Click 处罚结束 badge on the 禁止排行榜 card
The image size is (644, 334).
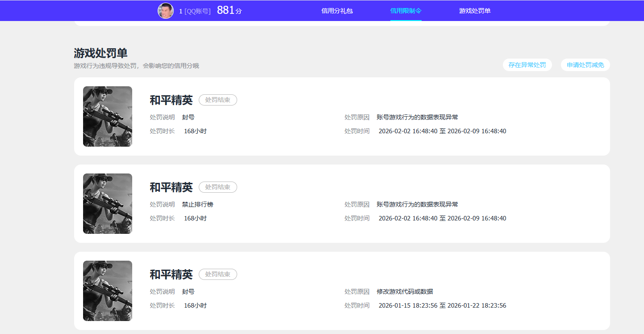(x=218, y=187)
